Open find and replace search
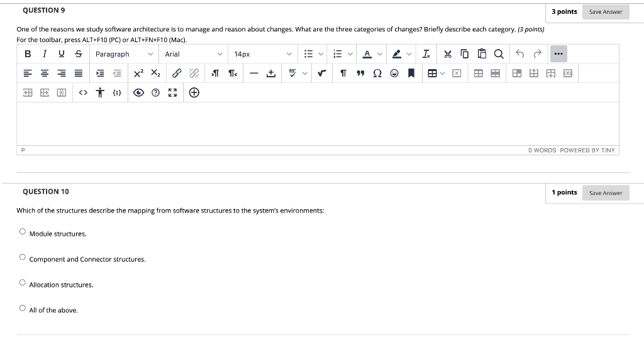Viewport: 644px width, 337px height. coord(499,54)
